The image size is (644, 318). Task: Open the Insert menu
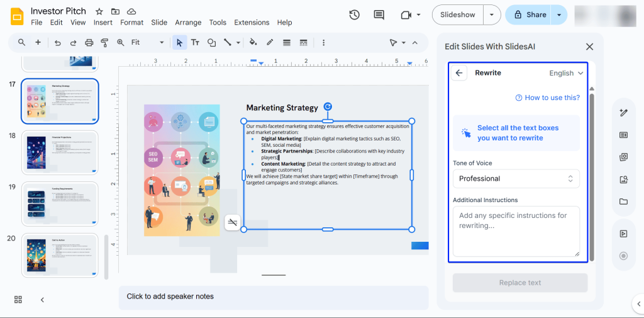103,23
